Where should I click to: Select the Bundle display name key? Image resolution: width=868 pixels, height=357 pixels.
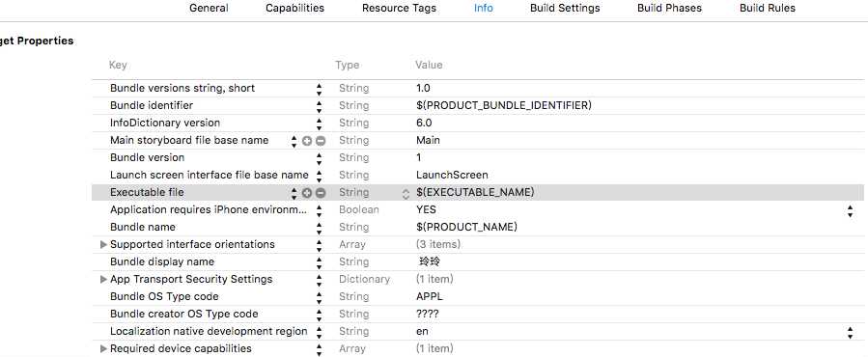point(162,261)
